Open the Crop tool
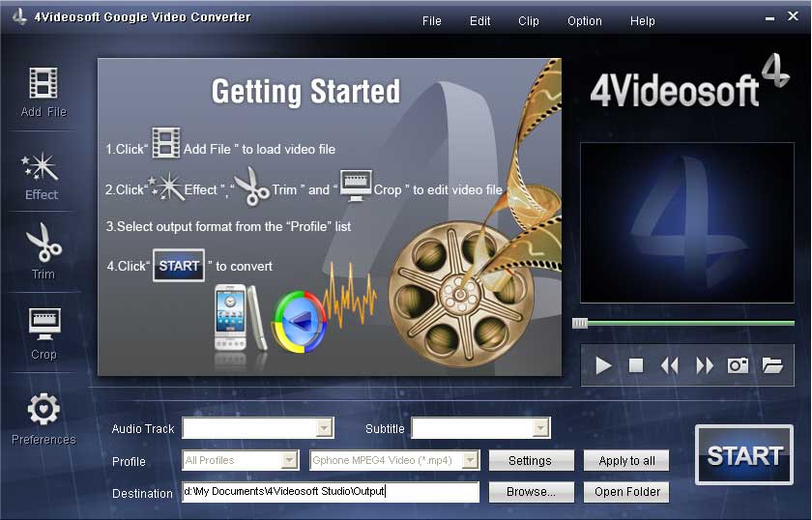 (43, 325)
